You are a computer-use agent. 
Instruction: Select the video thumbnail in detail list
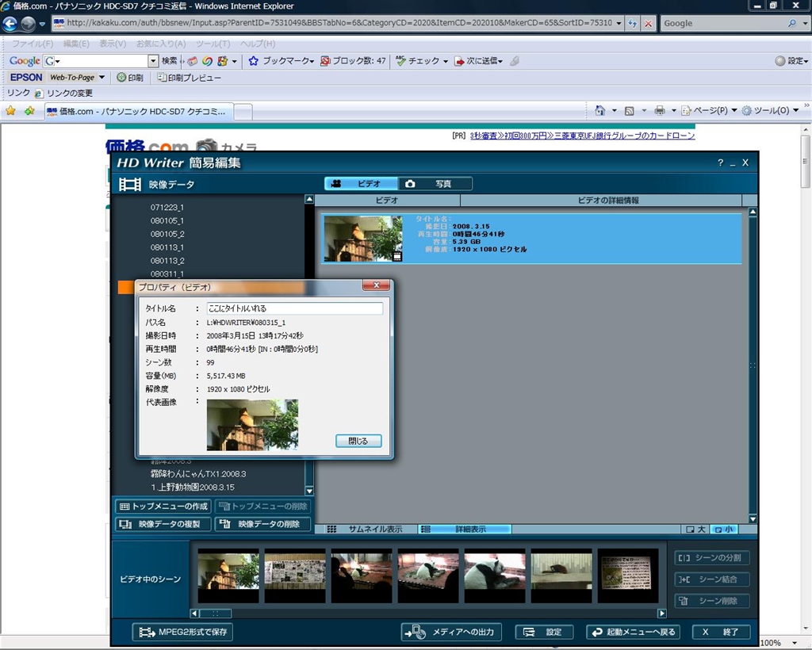[x=363, y=239]
